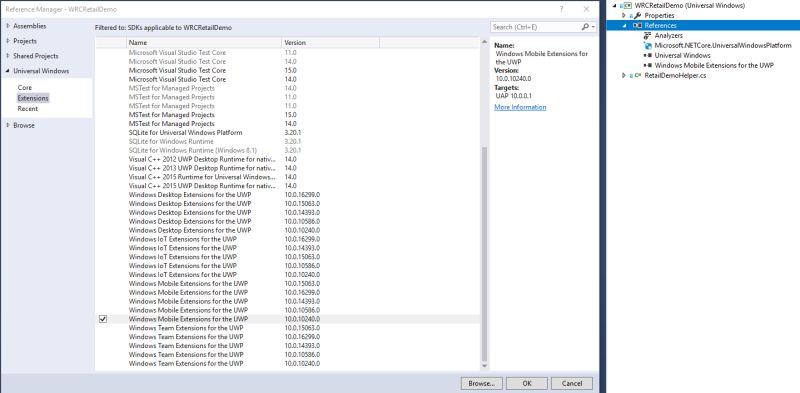Expand the Projects category
The width and height of the screenshot is (800, 393).
8,41
